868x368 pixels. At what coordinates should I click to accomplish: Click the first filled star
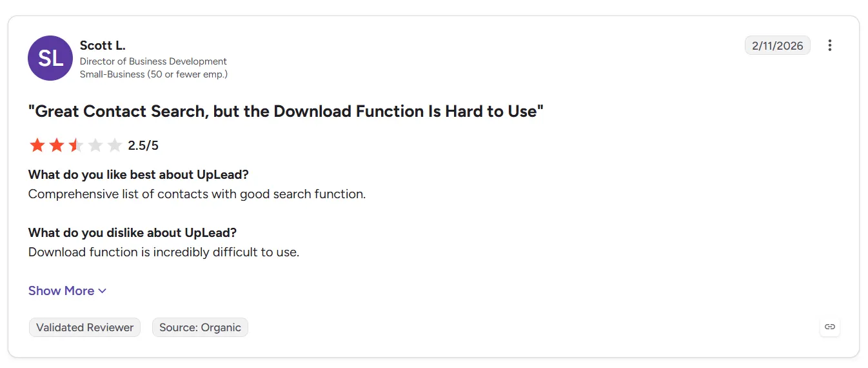tap(37, 145)
